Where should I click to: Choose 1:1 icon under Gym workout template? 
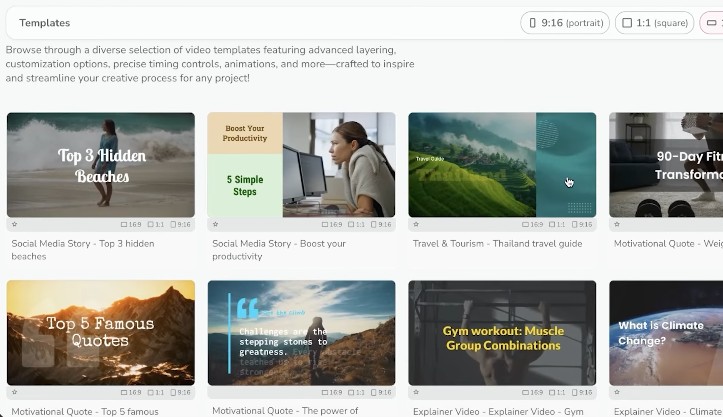coord(559,393)
